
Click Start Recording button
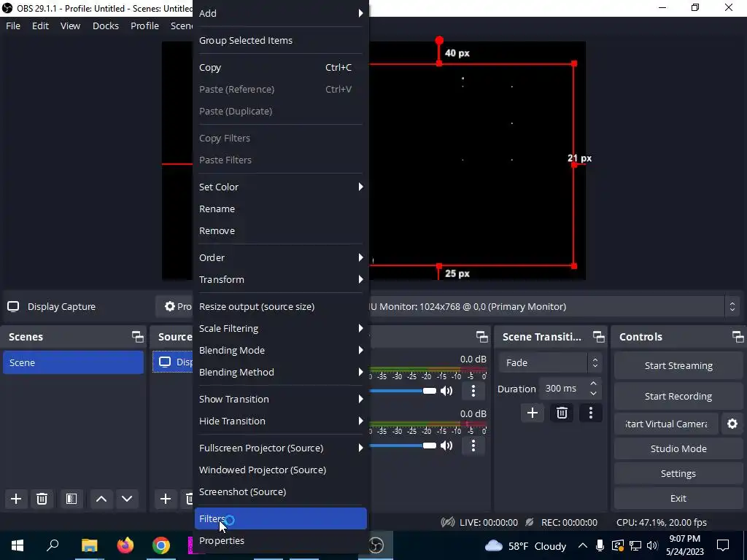click(x=678, y=396)
